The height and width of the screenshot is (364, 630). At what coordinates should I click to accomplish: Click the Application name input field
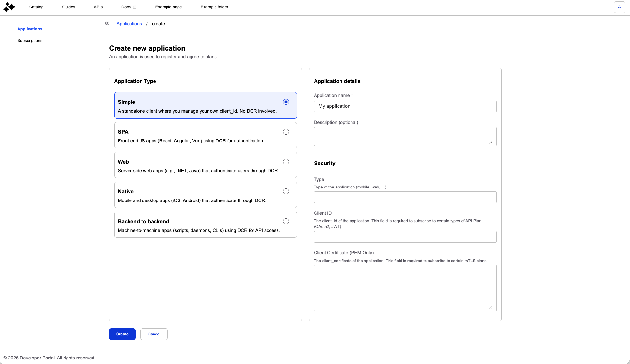[x=405, y=106]
